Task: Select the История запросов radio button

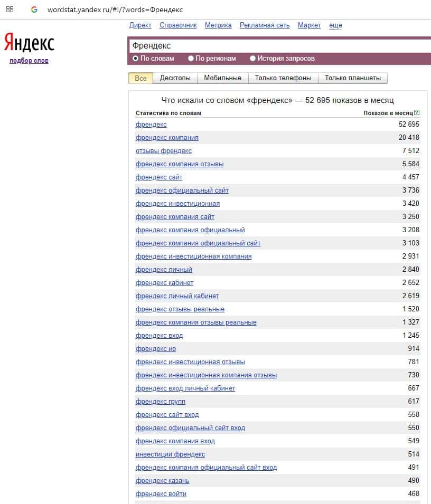Action: (x=252, y=58)
